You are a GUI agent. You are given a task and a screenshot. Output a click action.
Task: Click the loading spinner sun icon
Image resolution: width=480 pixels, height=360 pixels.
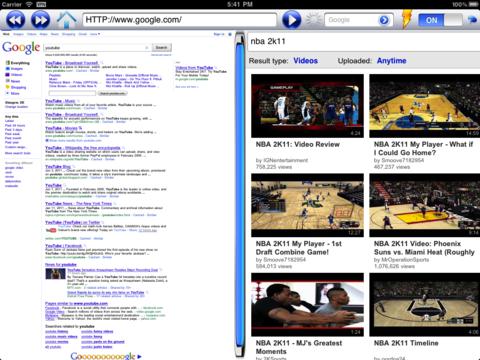click(313, 20)
